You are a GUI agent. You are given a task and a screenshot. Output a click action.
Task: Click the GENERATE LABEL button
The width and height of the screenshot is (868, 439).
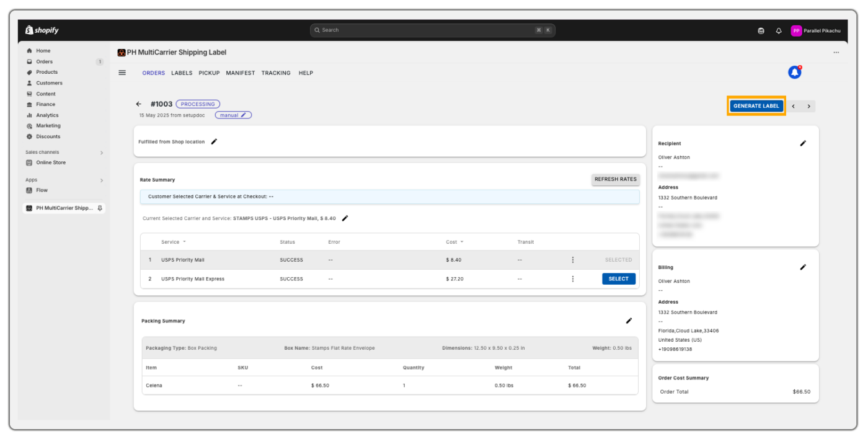[756, 106]
